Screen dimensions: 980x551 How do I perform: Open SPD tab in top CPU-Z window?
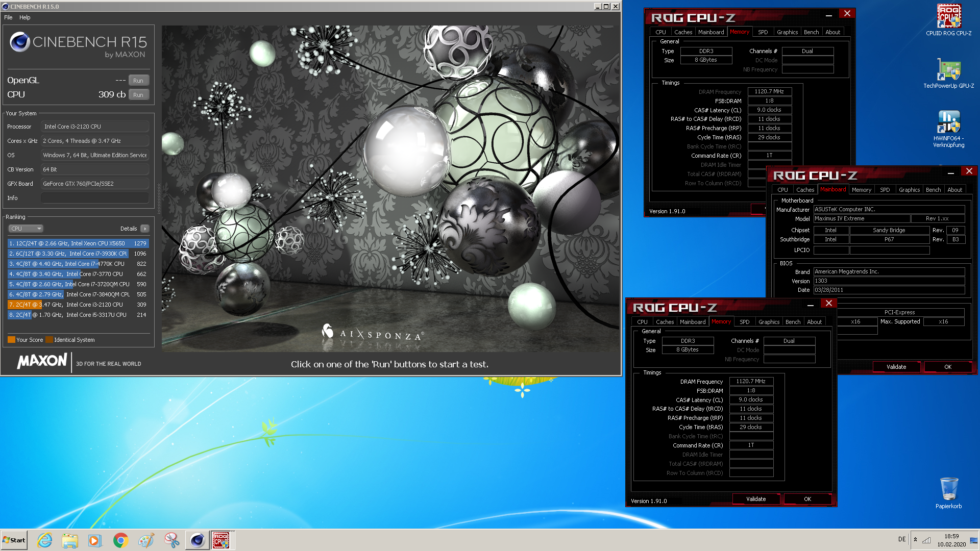coord(763,32)
